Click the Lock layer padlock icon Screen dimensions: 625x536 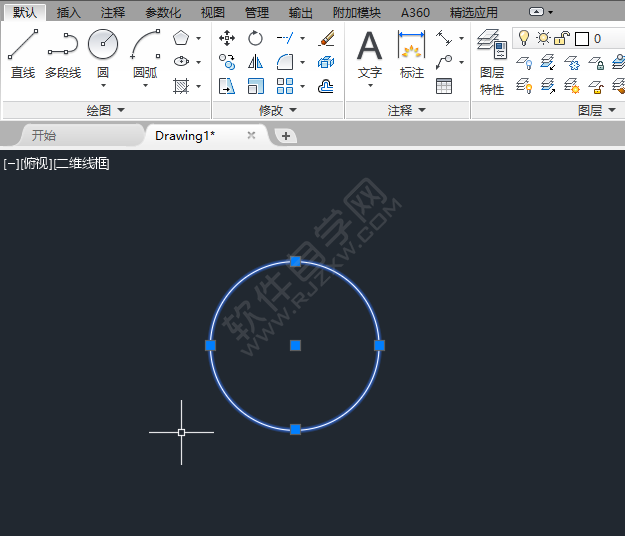point(596,62)
